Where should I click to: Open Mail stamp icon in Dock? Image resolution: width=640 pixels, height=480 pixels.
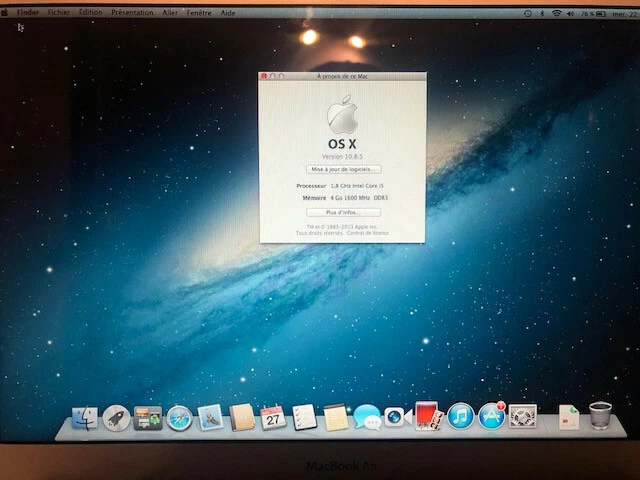[210, 418]
